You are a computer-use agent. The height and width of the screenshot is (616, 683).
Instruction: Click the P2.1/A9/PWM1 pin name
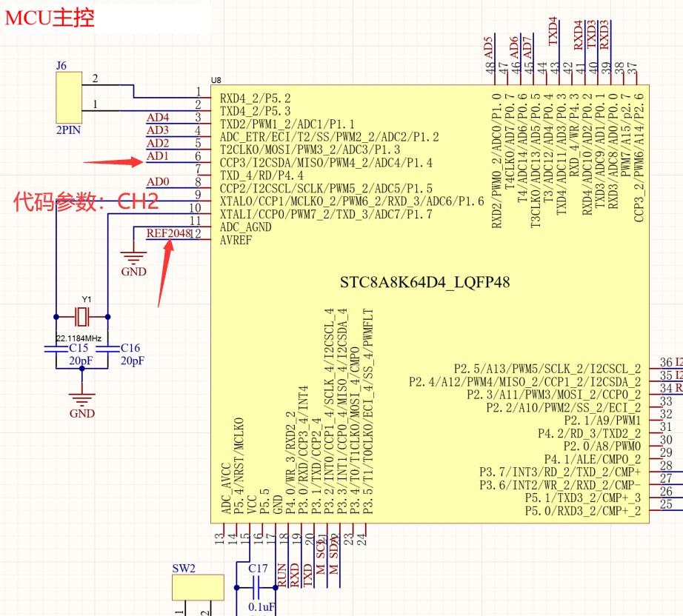(x=603, y=421)
